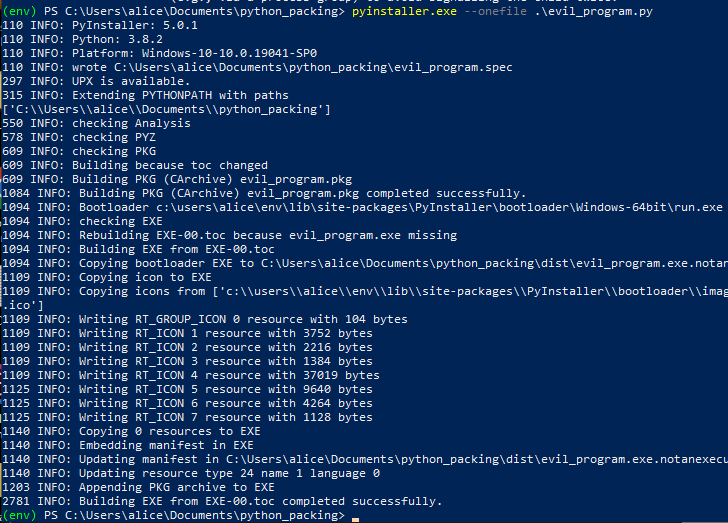The width and height of the screenshot is (728, 523).
Task: Click the Platform Windows-10 info line
Action: (x=160, y=53)
